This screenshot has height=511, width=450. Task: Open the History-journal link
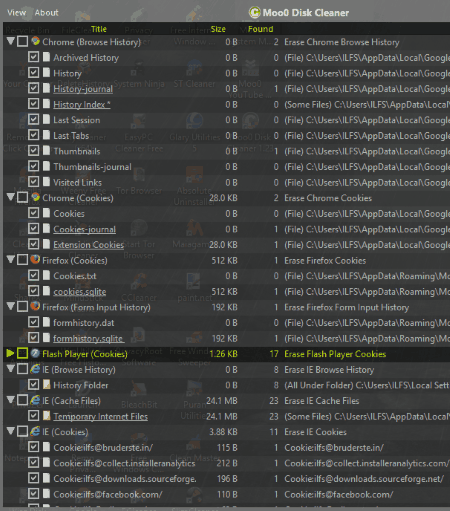[x=83, y=89]
